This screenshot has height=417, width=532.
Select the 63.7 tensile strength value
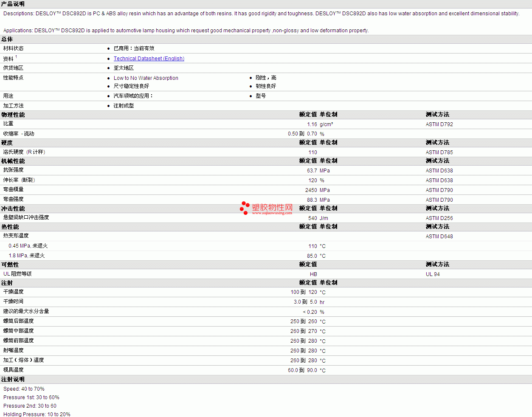point(312,171)
